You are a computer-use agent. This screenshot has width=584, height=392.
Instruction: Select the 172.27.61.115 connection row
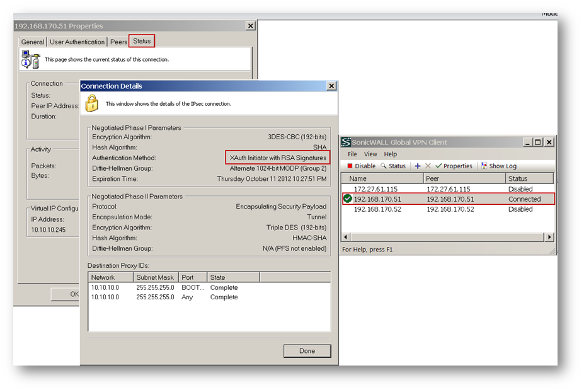[x=448, y=189]
